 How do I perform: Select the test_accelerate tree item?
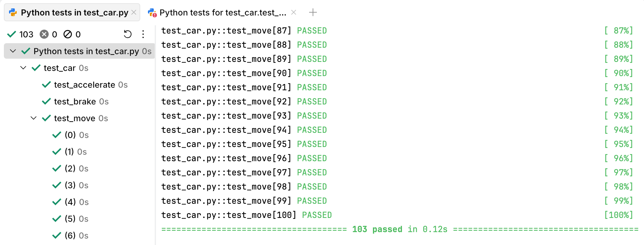84,84
